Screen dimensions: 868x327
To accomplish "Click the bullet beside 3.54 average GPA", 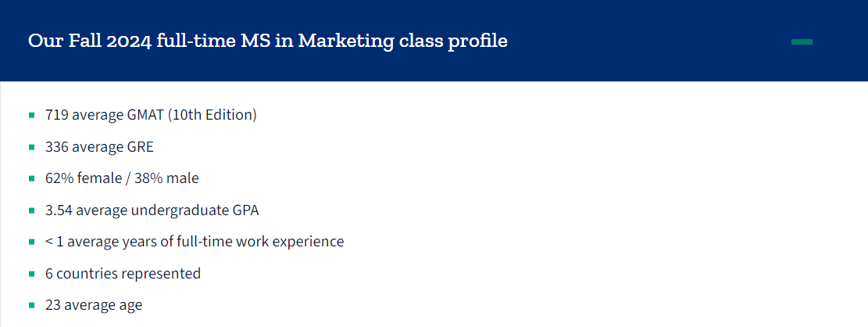I will coord(31,210).
